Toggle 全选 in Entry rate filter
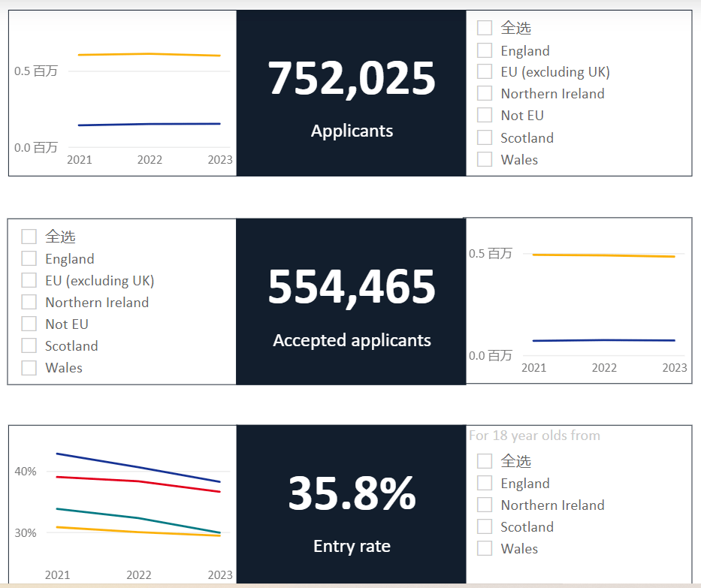The width and height of the screenshot is (701, 588). point(485,461)
